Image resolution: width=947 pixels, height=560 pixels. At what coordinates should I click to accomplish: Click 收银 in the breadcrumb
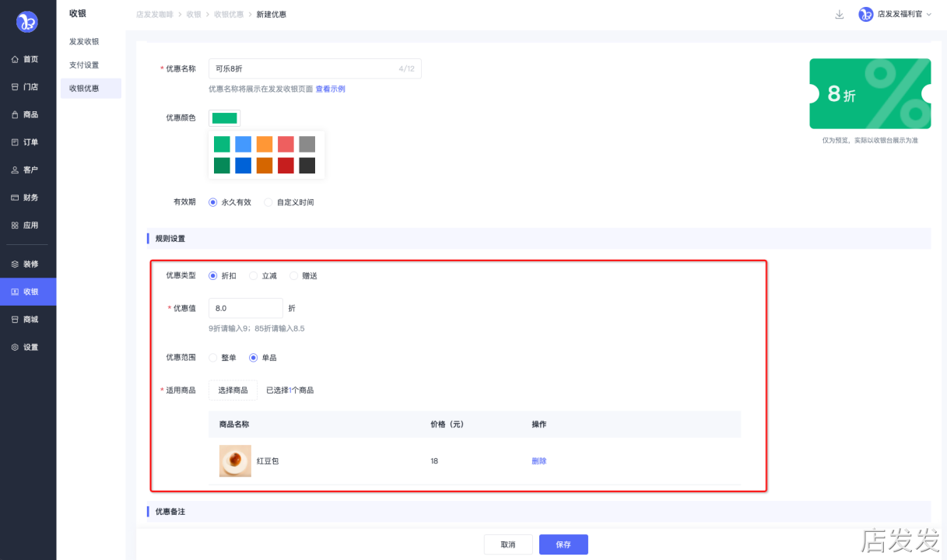tap(194, 14)
